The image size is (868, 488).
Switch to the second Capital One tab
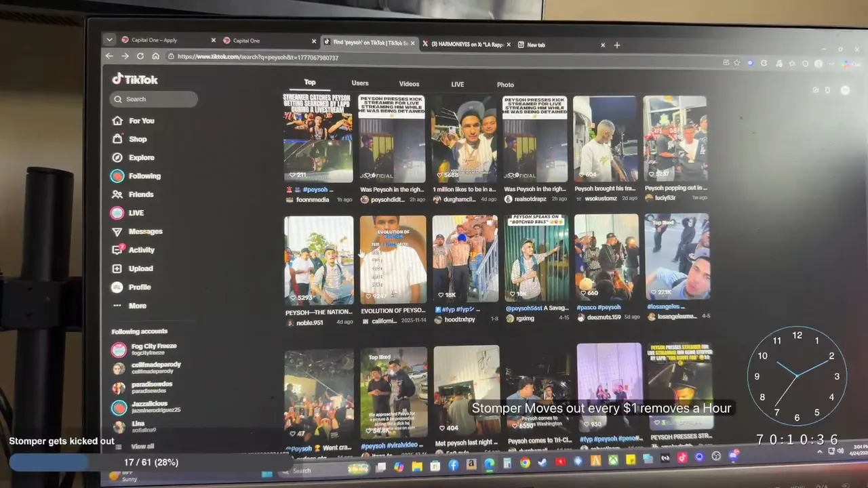click(269, 41)
